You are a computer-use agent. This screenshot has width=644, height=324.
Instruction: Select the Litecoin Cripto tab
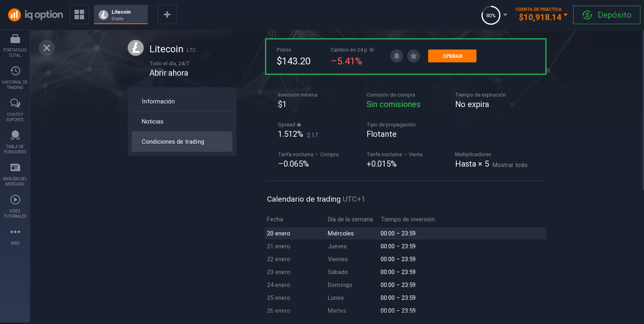click(121, 14)
